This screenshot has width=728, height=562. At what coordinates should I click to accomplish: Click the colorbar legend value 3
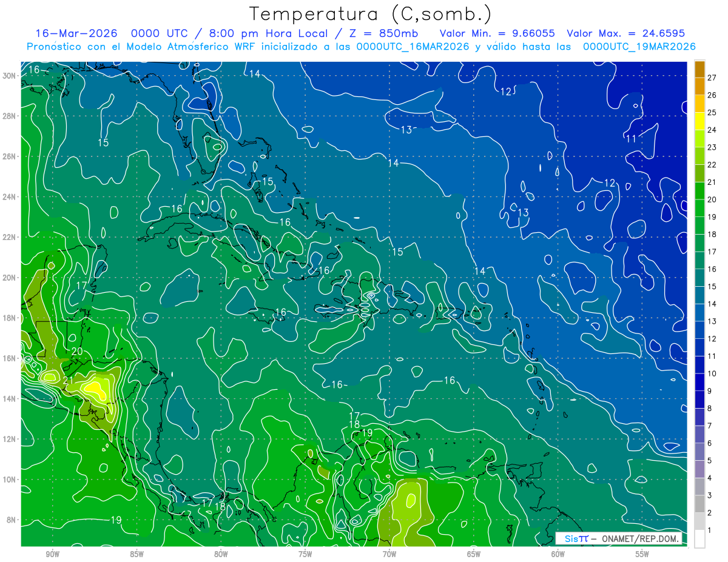point(710,496)
